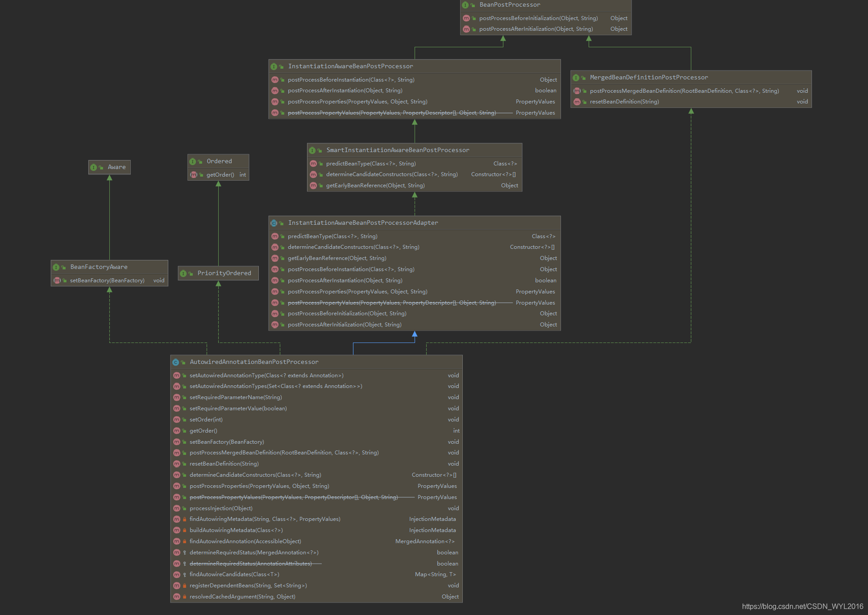
Task: Click method icon beside setAutowiredAnnotationType(Class…)
Action: [177, 376]
